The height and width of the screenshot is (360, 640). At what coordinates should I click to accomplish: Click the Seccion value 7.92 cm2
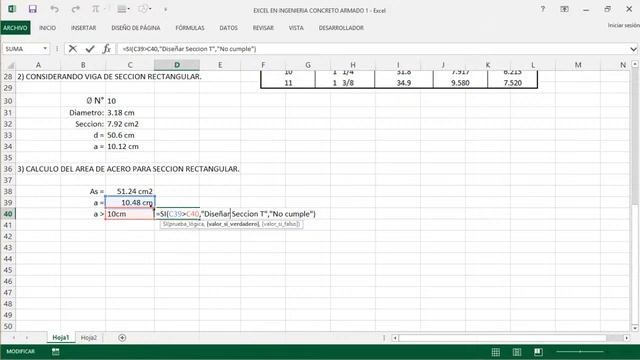pyautogui.click(x=130, y=124)
